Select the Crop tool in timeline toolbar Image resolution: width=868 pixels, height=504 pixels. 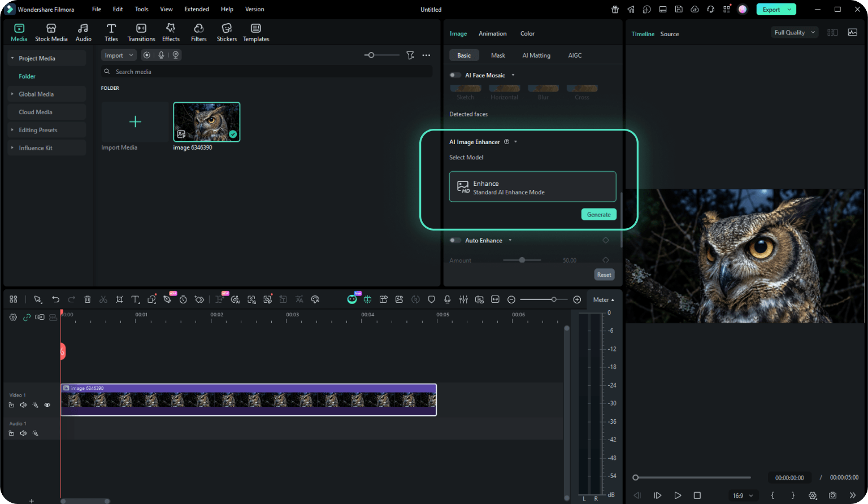[x=119, y=299]
